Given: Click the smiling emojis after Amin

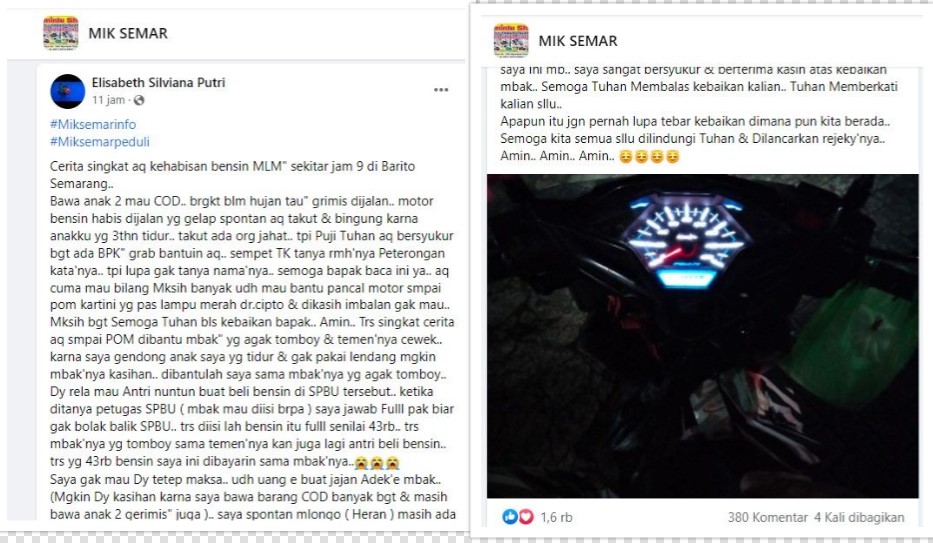Looking at the screenshot, I should [x=649, y=156].
